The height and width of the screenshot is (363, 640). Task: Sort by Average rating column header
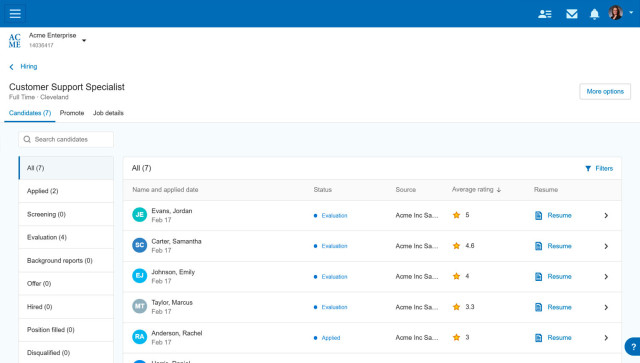click(472, 189)
